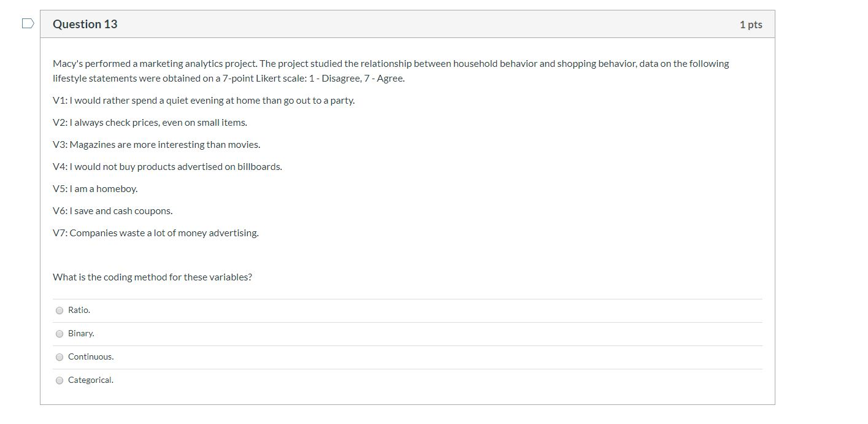This screenshot has height=424, width=868.
Task: Click the Question 13 header
Action: pos(85,24)
